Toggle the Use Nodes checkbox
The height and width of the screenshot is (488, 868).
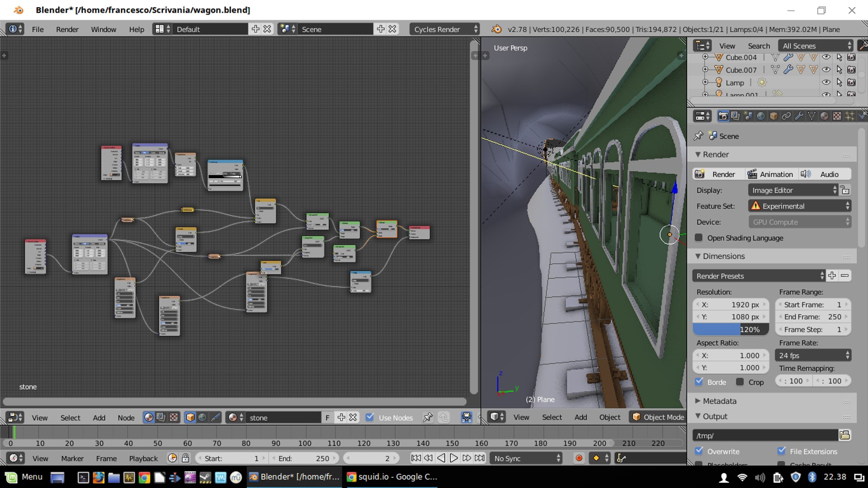coord(370,417)
